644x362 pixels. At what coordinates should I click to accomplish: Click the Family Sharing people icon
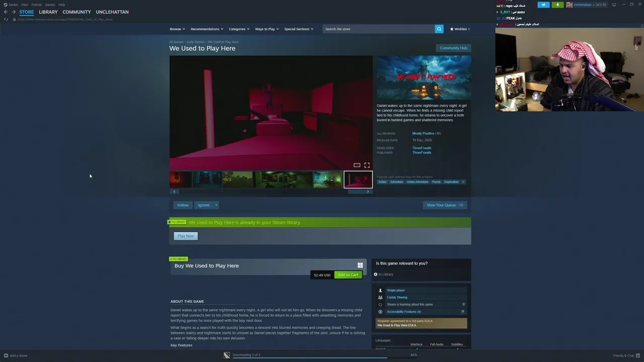point(380,297)
